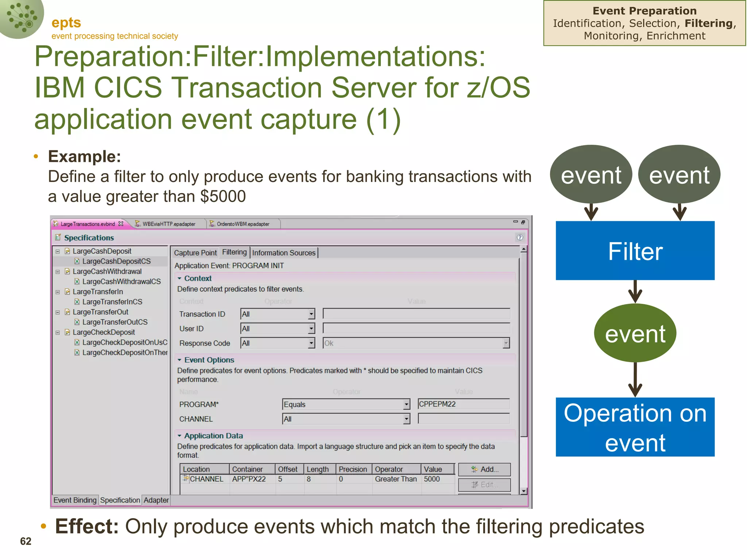Open the PROGRAM operator Equals dropdown
The height and width of the screenshot is (560, 747).
click(406, 404)
